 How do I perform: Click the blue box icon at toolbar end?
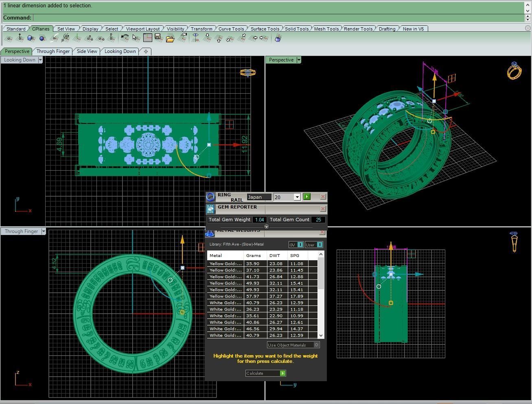tap(278, 38)
